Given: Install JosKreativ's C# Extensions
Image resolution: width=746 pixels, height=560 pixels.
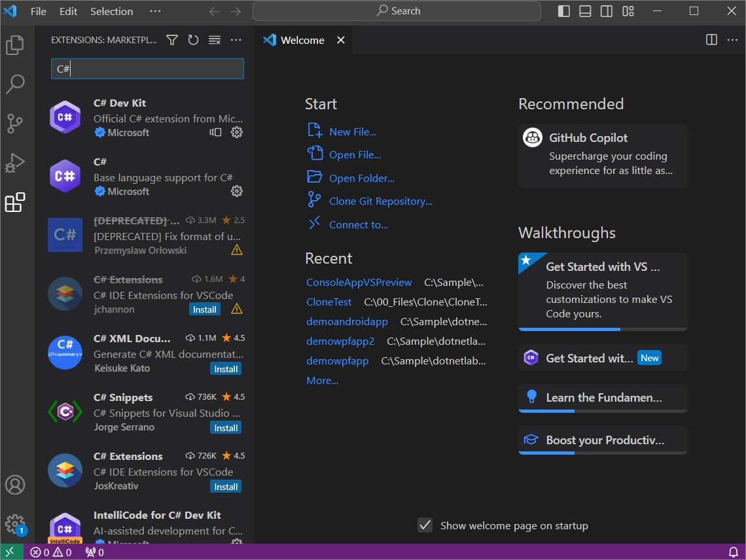Looking at the screenshot, I should 226,487.
